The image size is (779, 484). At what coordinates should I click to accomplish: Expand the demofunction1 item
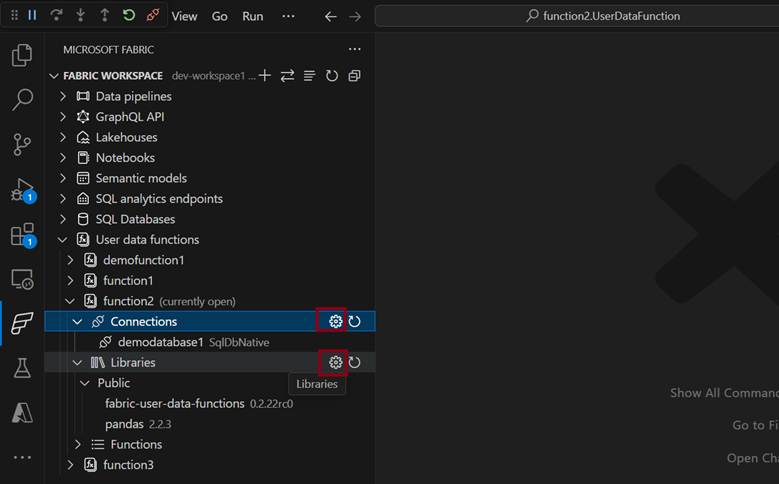click(x=70, y=260)
